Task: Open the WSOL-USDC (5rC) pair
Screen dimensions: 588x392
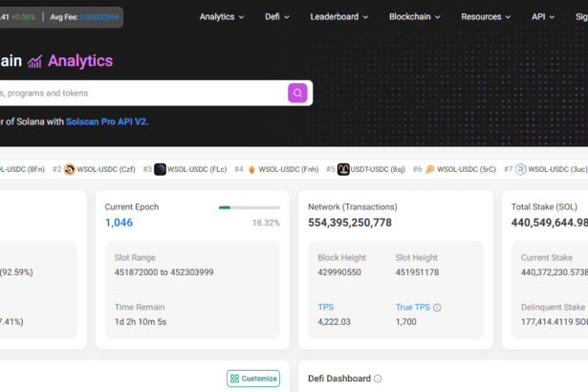Action: coord(467,169)
